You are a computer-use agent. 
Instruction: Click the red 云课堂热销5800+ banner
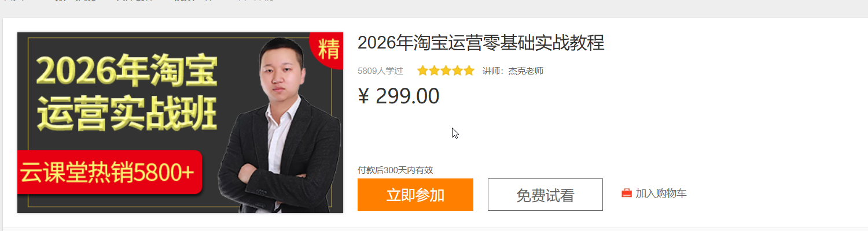109,173
